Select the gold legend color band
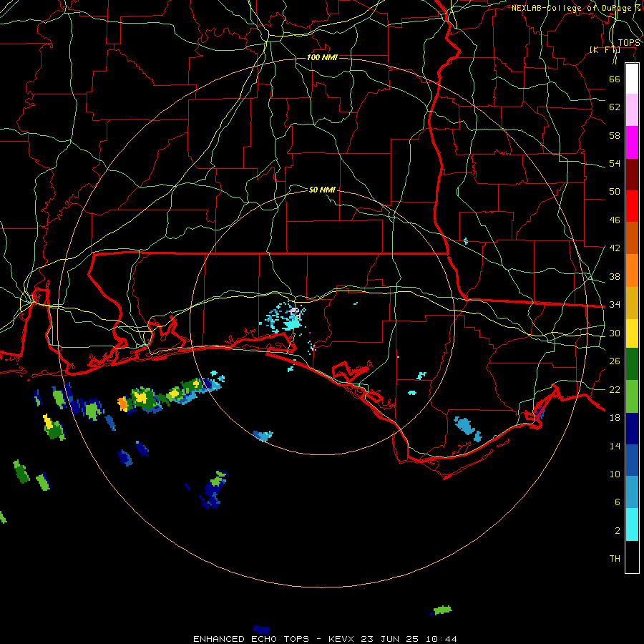Viewport: 644px width, 644px height. (x=632, y=303)
